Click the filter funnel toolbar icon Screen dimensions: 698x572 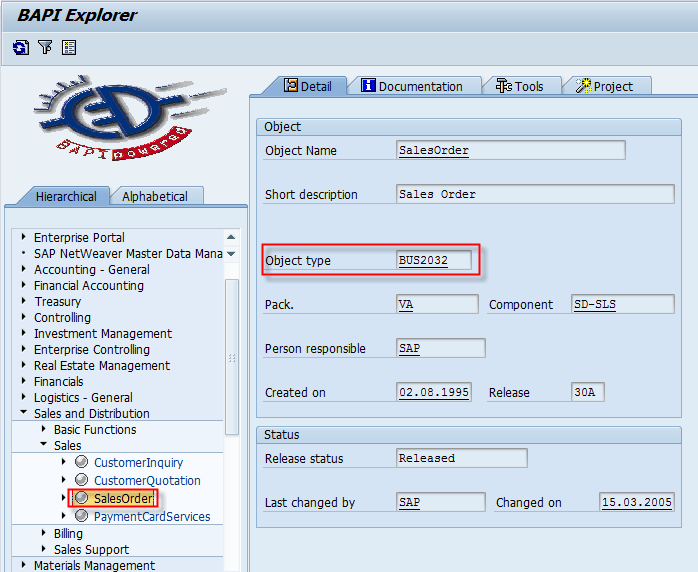point(45,47)
